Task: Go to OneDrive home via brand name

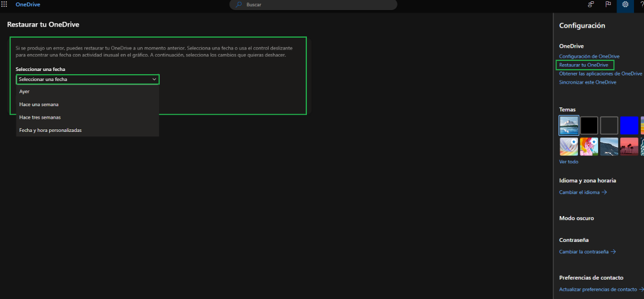Action: point(28,4)
